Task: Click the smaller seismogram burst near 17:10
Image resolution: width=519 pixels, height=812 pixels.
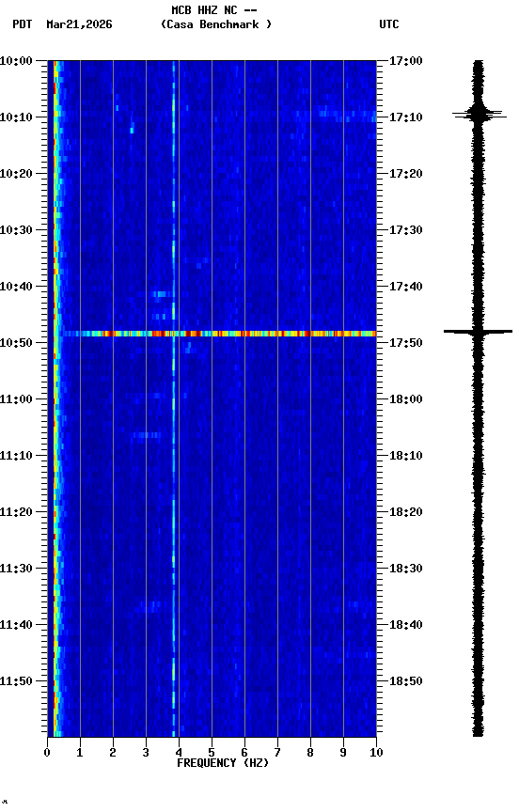Action: coord(479,114)
